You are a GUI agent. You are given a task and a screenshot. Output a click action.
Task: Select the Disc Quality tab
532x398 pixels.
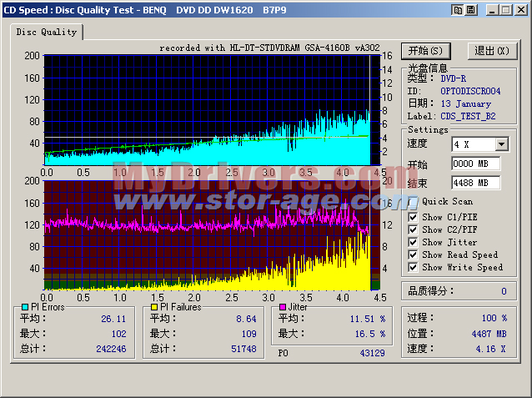tap(47, 33)
